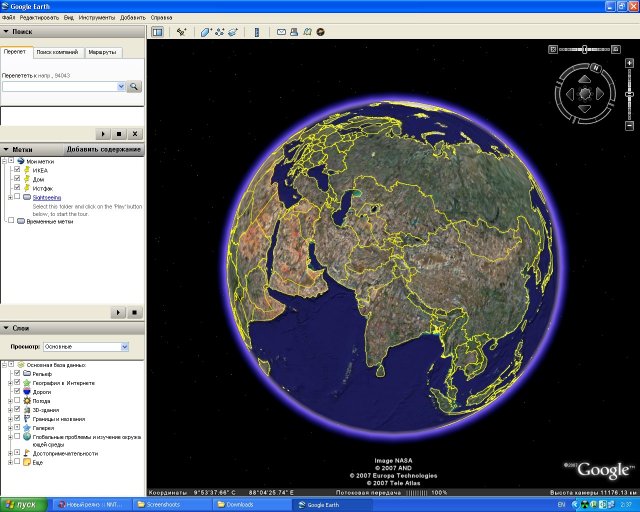Uncheck the Дороги layer checkbox
Viewport: 640px width, 512px height.
point(17,391)
